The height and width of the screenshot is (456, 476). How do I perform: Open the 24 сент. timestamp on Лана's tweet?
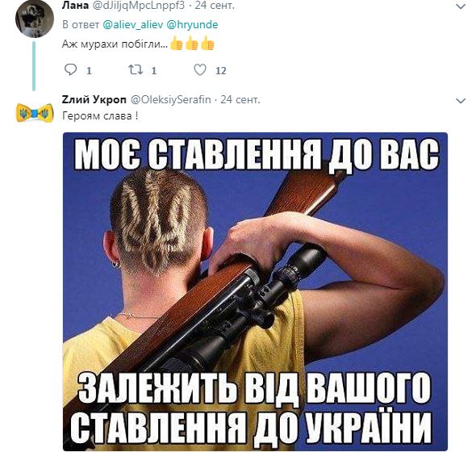(215, 6)
